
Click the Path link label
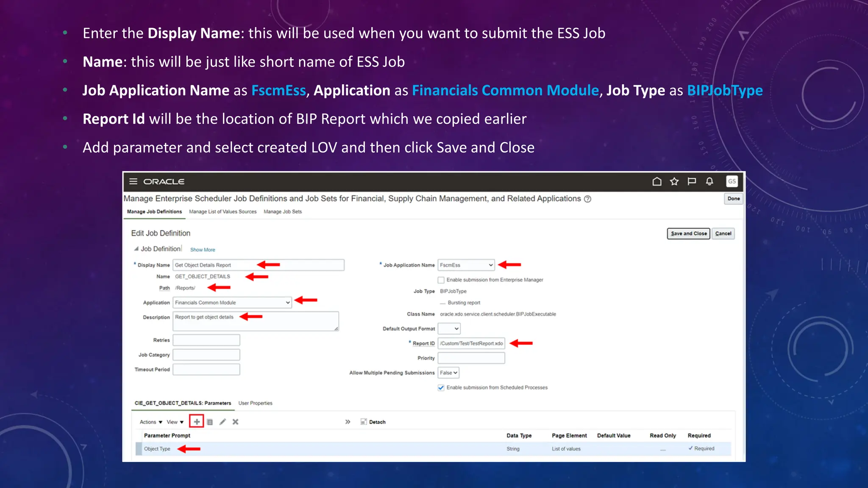(x=164, y=288)
